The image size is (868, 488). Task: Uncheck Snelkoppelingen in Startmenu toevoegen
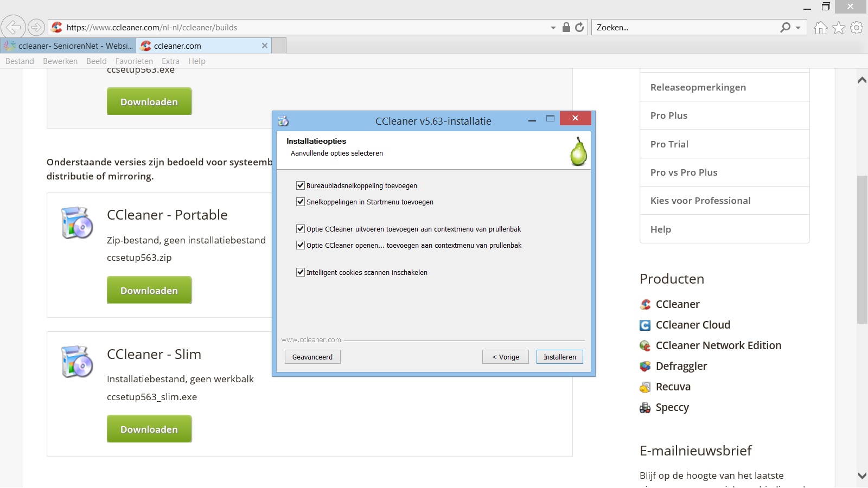[301, 202]
